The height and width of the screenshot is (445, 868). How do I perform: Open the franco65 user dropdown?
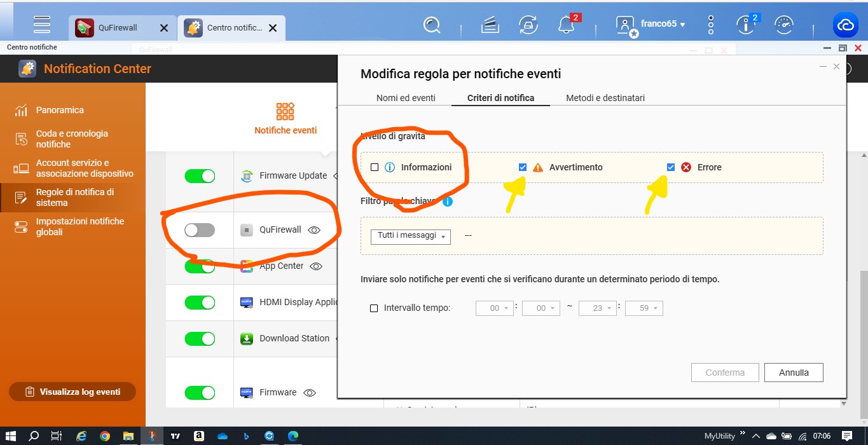click(x=661, y=24)
